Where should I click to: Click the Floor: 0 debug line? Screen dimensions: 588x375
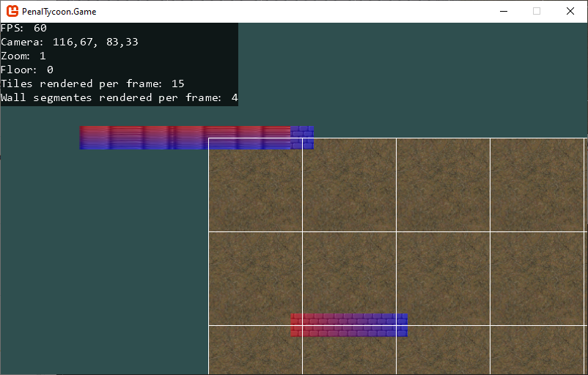[27, 70]
